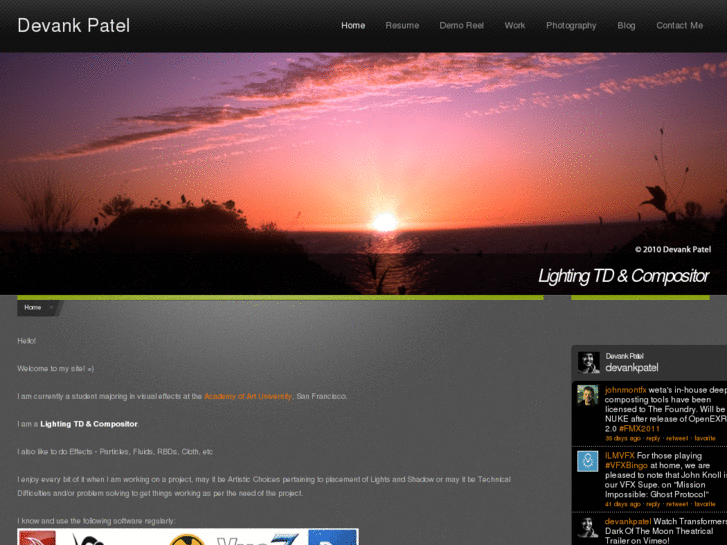
Task: Open the #FMX2011 hashtag link
Action: click(x=639, y=429)
